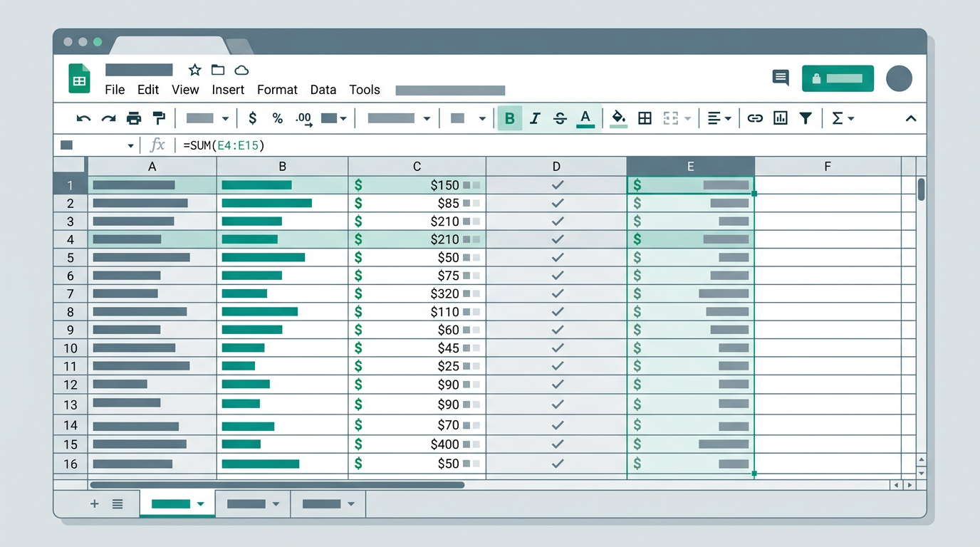980x547 pixels.
Task: Toggle italic formatting
Action: tap(535, 118)
